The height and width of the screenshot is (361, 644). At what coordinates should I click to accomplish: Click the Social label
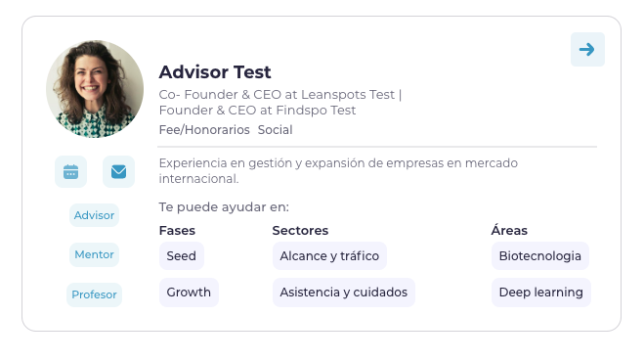pos(276,130)
